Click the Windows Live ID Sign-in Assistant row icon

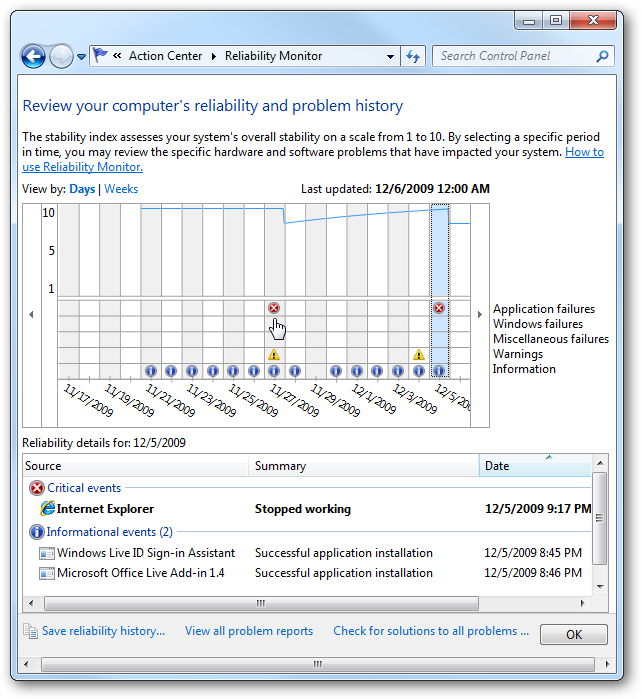pyautogui.click(x=47, y=553)
